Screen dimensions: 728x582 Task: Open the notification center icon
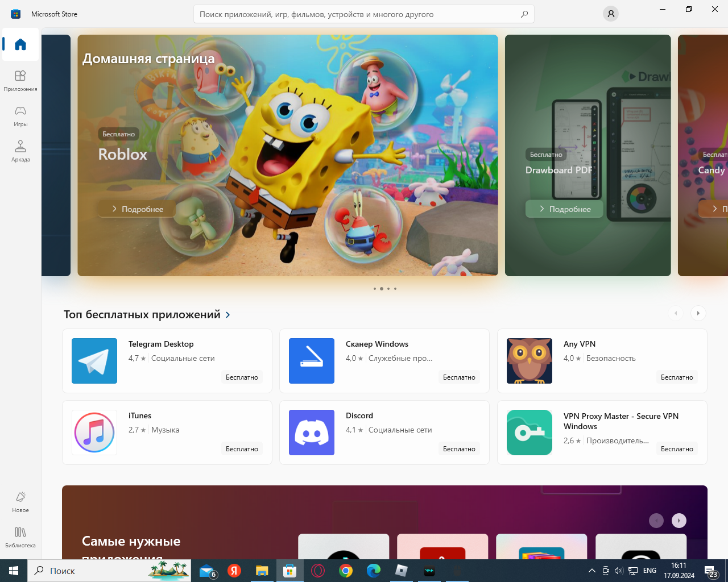711,571
